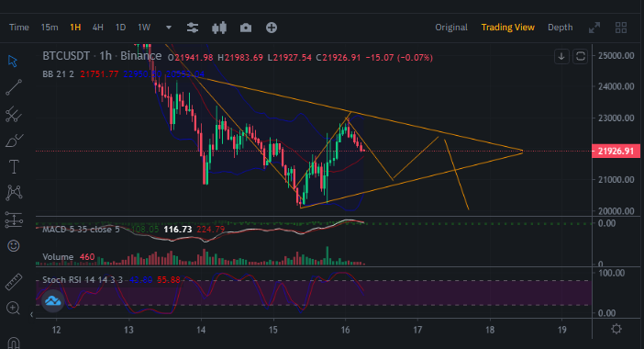
Task: Click the Stoch RSI 14 14 3 3 label
Action: point(83,280)
